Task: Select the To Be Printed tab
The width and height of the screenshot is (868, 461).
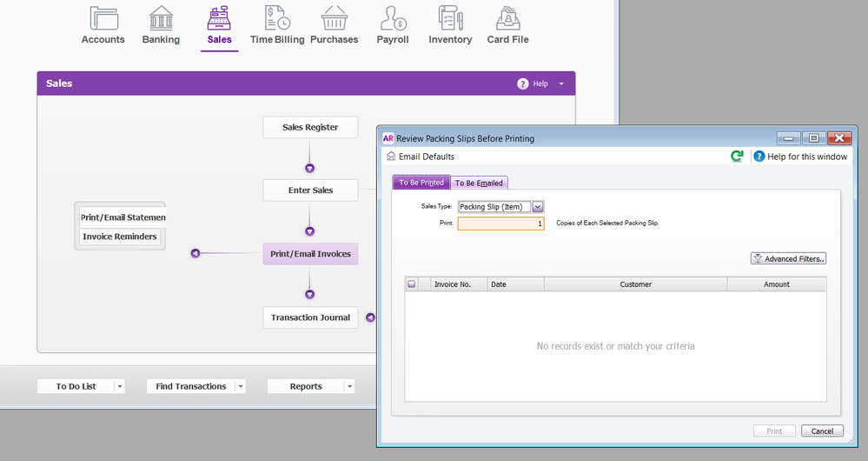Action: click(x=421, y=183)
